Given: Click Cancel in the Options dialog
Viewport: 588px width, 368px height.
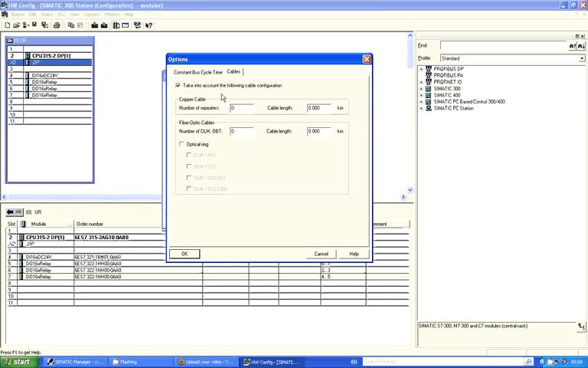Looking at the screenshot, I should 321,254.
